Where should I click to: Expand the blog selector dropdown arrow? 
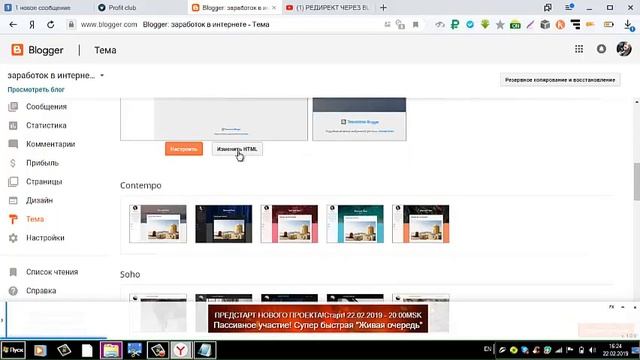tap(102, 76)
